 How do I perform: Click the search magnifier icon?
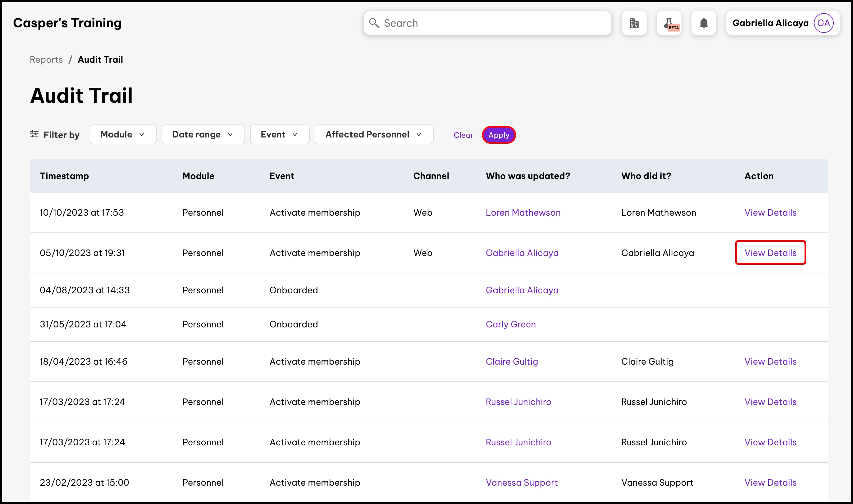[x=374, y=23]
